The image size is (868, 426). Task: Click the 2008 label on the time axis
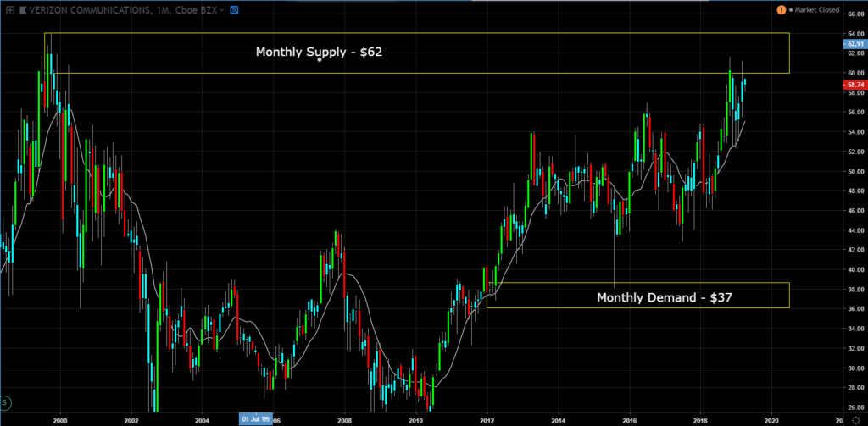tap(345, 420)
